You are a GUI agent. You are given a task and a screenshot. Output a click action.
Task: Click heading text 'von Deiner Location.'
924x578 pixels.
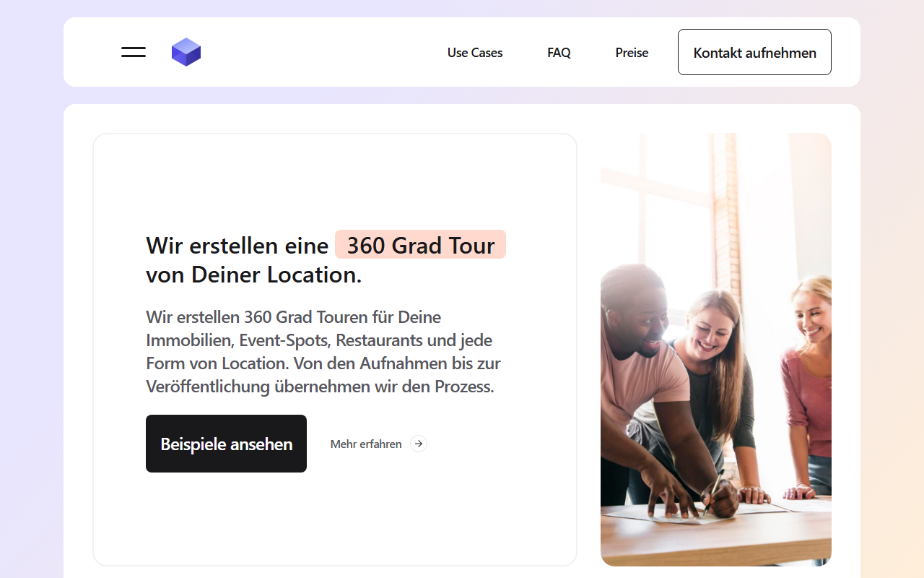click(x=253, y=275)
